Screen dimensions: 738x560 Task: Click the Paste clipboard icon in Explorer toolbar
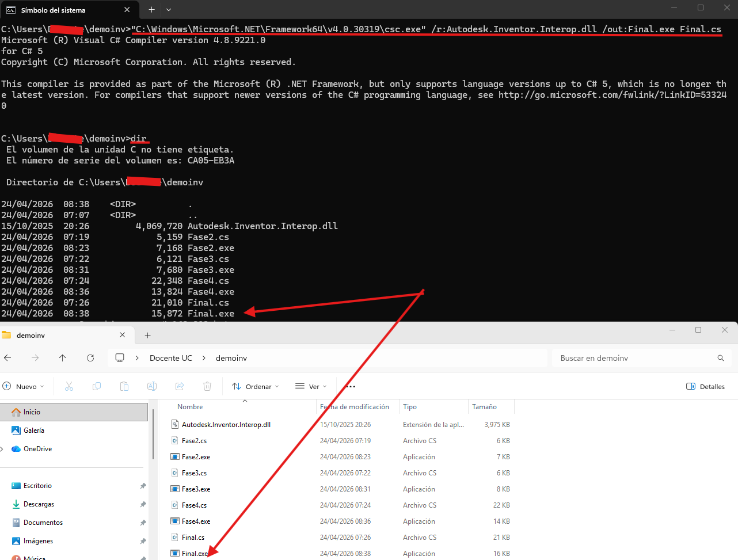[124, 387]
